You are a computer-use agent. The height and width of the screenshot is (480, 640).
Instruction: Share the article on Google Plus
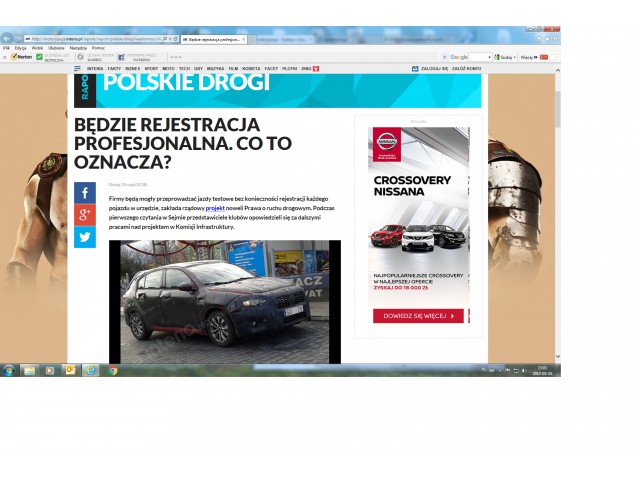[85, 215]
